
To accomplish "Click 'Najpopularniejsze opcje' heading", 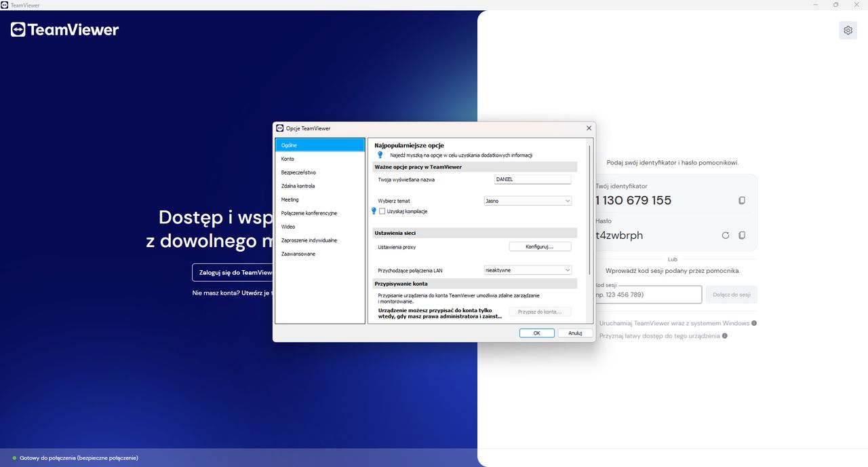I will click(x=409, y=145).
